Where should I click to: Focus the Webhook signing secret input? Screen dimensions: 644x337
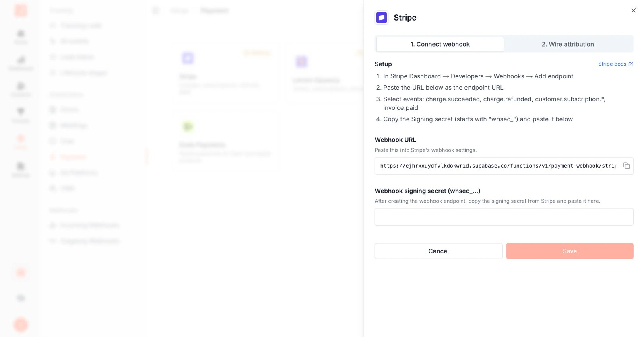[504, 217]
